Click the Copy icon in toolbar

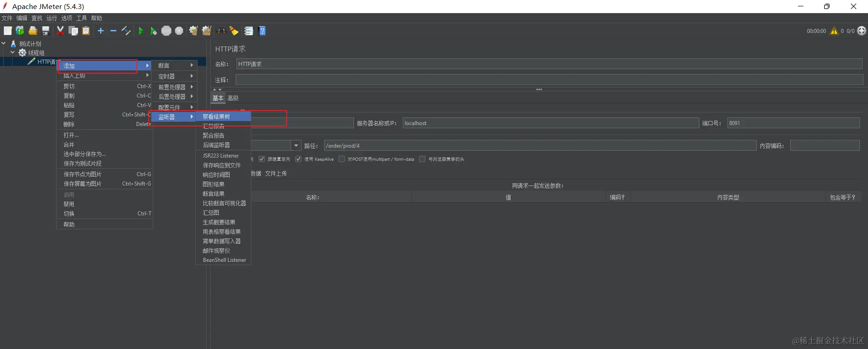[73, 31]
